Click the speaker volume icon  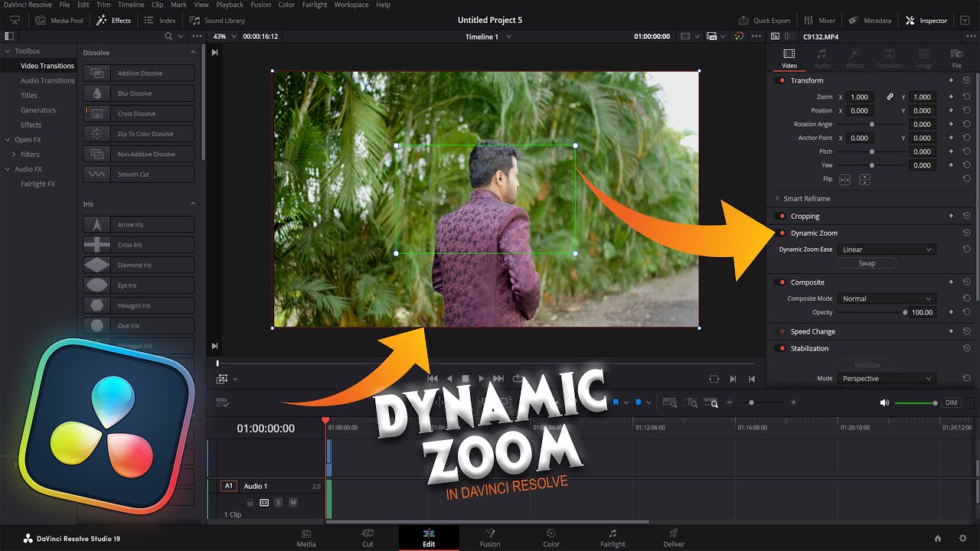tap(884, 403)
